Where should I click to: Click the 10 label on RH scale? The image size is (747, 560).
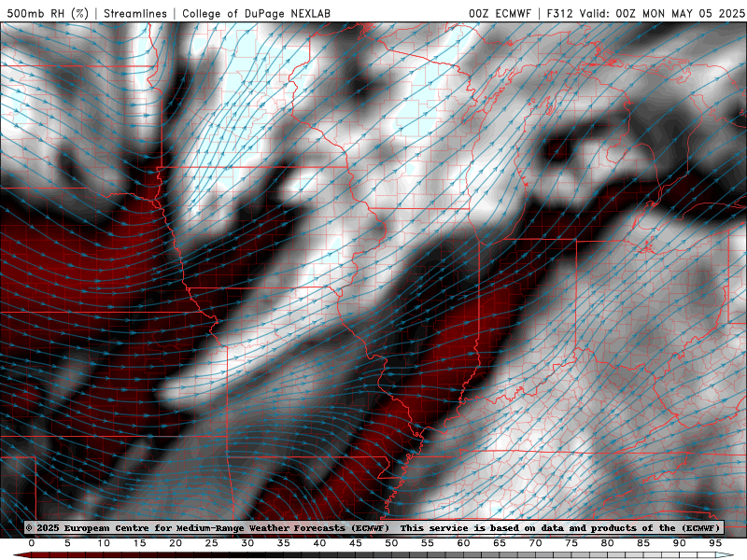click(x=104, y=543)
